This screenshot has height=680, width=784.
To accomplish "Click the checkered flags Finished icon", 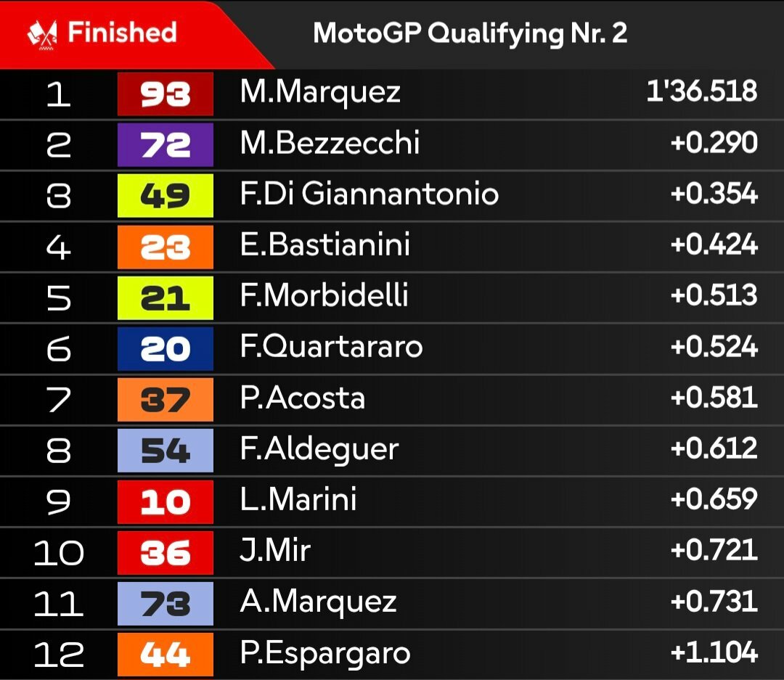I will 41,35.
